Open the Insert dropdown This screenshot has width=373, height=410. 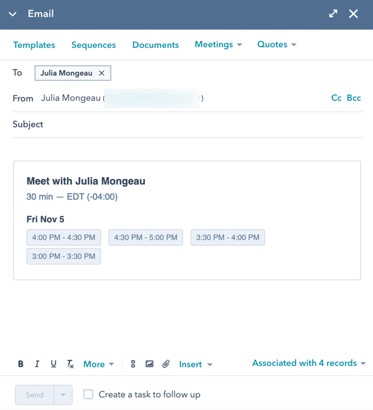click(x=195, y=364)
